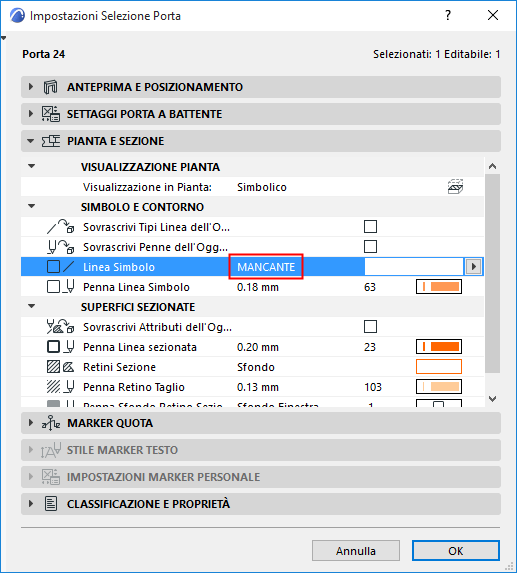Open the Visualizzazione in Pianta Simbolico value
Image resolution: width=517 pixels, height=573 pixels.
click(x=262, y=187)
